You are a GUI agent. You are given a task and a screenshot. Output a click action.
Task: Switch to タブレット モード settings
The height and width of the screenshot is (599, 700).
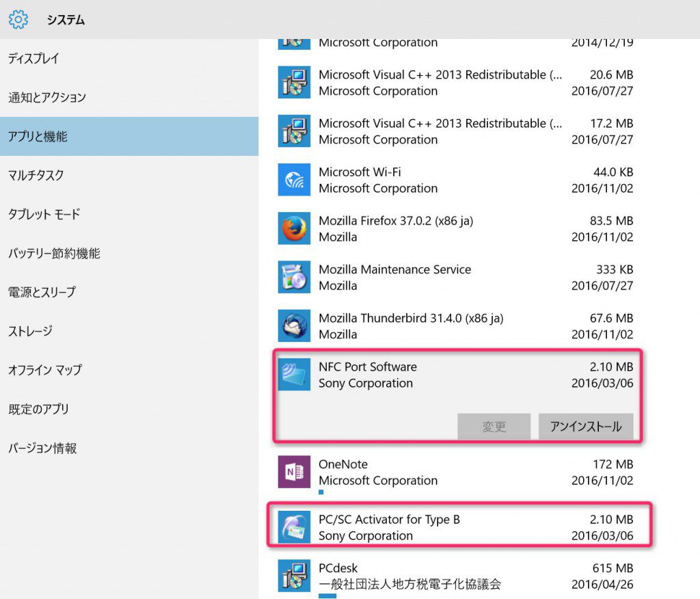[x=129, y=214]
